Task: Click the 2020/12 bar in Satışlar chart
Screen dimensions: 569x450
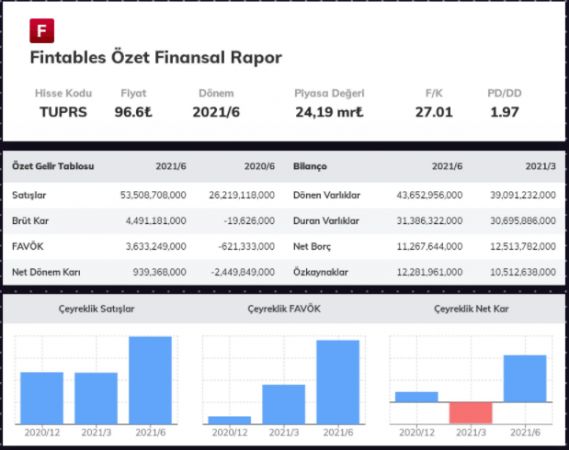Action: coord(42,398)
